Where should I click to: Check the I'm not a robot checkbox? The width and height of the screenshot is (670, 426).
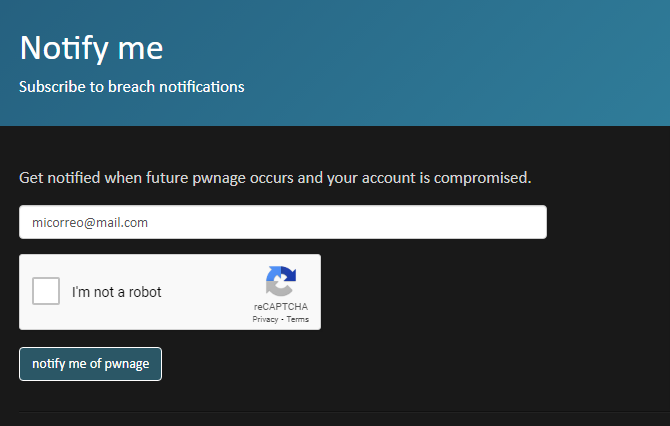(46, 291)
